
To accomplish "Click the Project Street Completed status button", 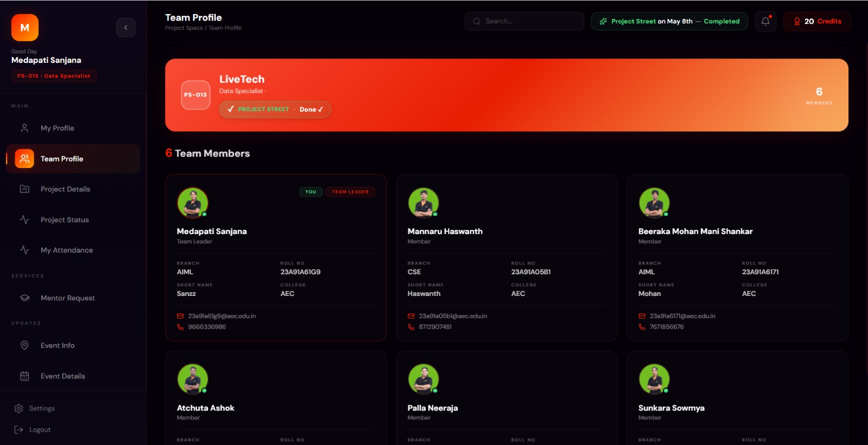I will coord(669,21).
